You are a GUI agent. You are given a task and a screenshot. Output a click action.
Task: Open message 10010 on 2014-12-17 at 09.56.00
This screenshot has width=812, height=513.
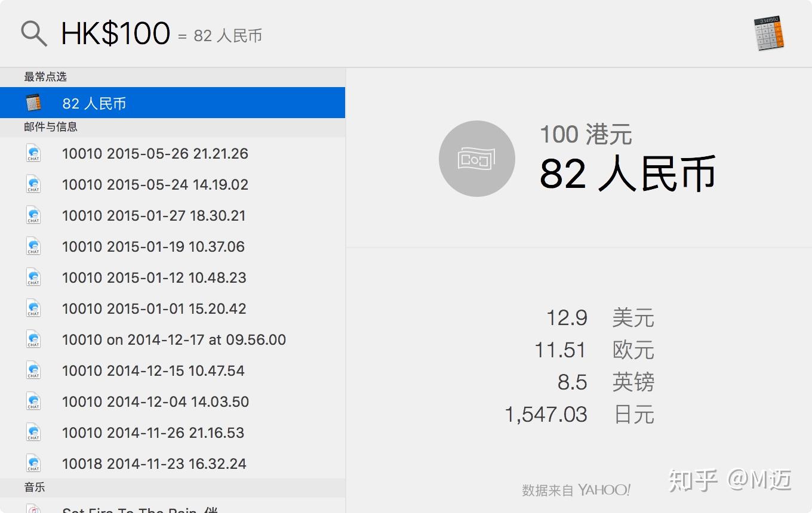click(174, 339)
